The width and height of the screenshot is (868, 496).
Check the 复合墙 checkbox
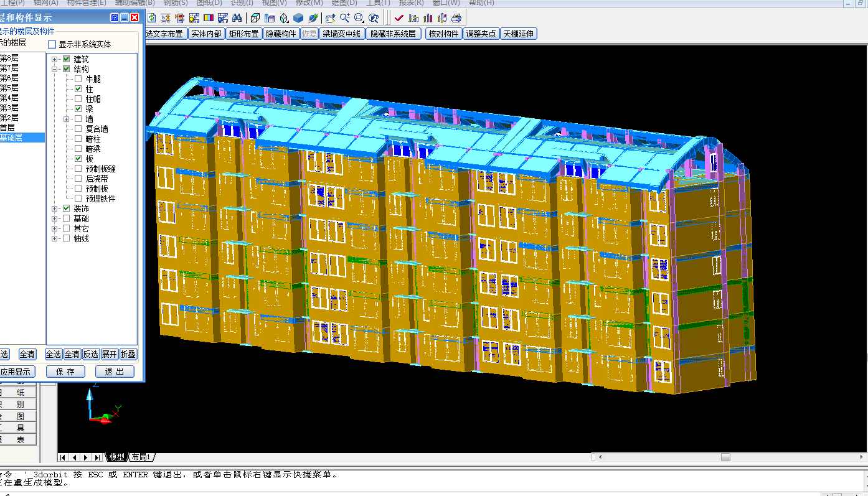(78, 129)
